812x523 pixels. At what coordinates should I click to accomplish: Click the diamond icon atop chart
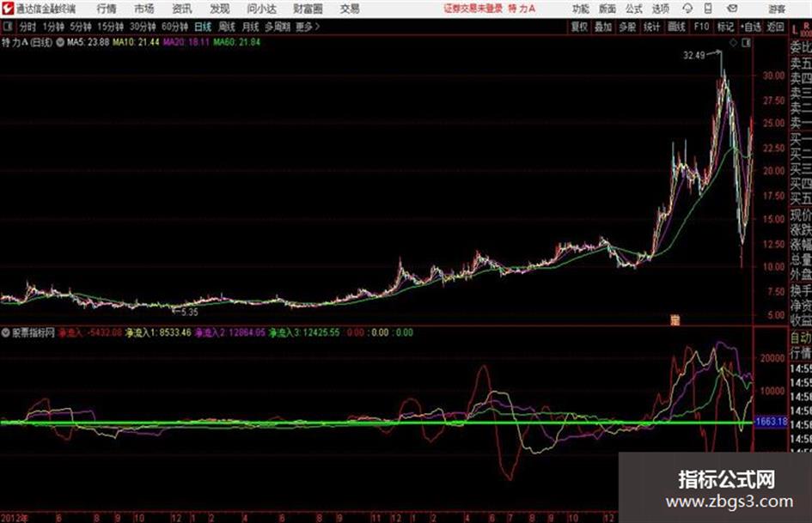733,44
